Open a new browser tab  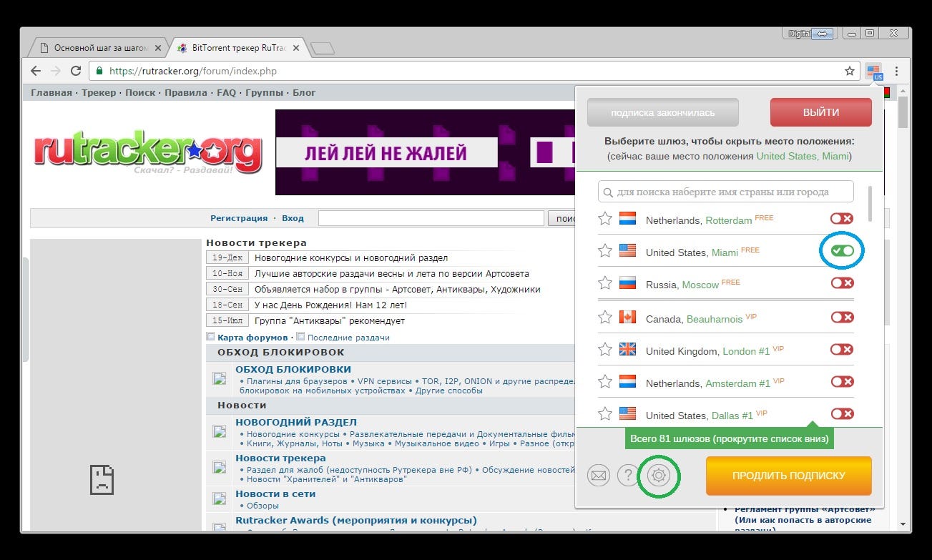coord(323,49)
